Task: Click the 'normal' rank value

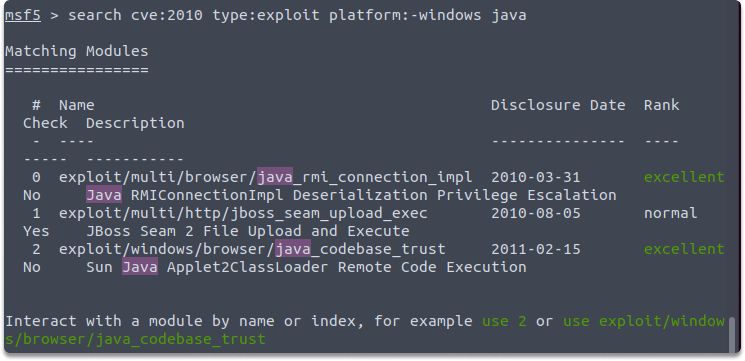Action: [670, 213]
